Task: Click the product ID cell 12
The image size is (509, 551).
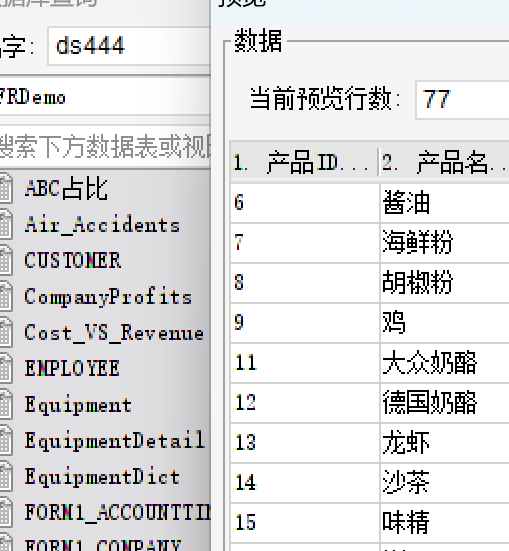Action: click(x=305, y=403)
